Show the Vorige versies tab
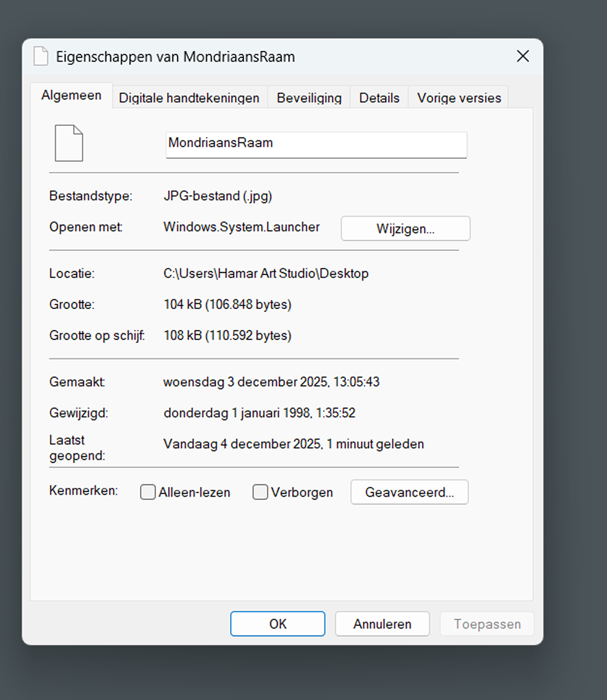Viewport: 607px width, 700px height. (x=459, y=98)
